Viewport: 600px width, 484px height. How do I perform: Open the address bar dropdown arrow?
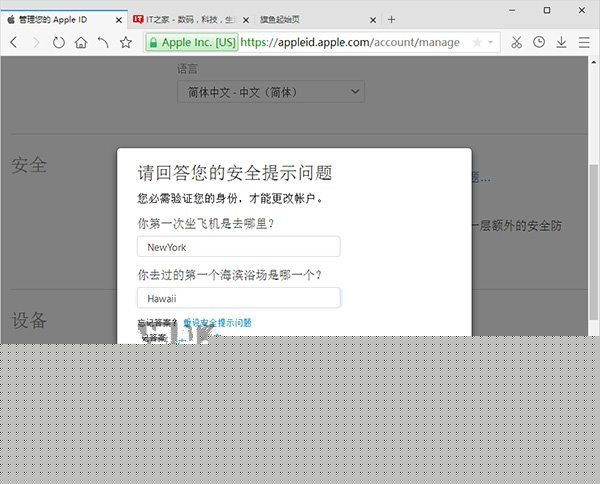click(x=491, y=42)
